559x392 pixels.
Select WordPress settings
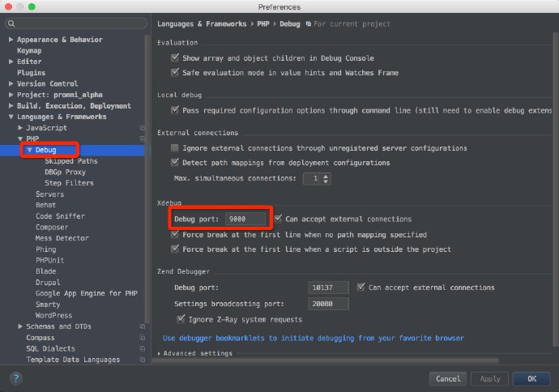tap(53, 315)
